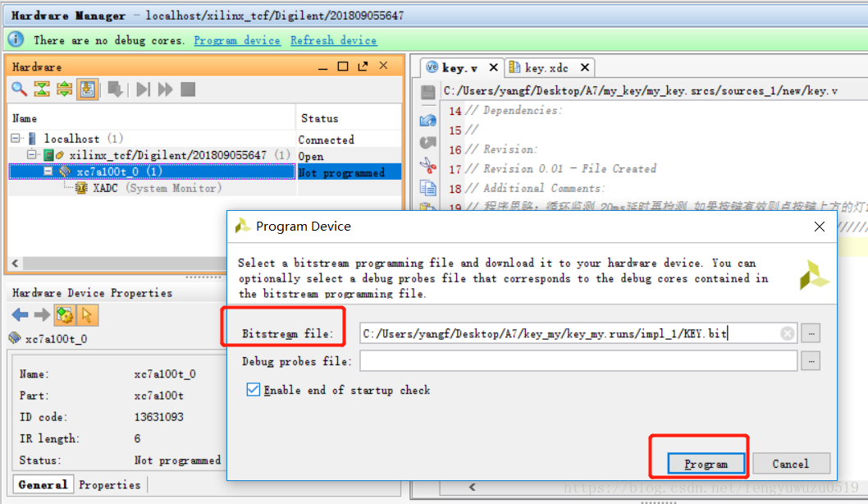The image size is (868, 504).
Task: Click the Run trigger immediate fast-forward icon
Action: [x=165, y=89]
